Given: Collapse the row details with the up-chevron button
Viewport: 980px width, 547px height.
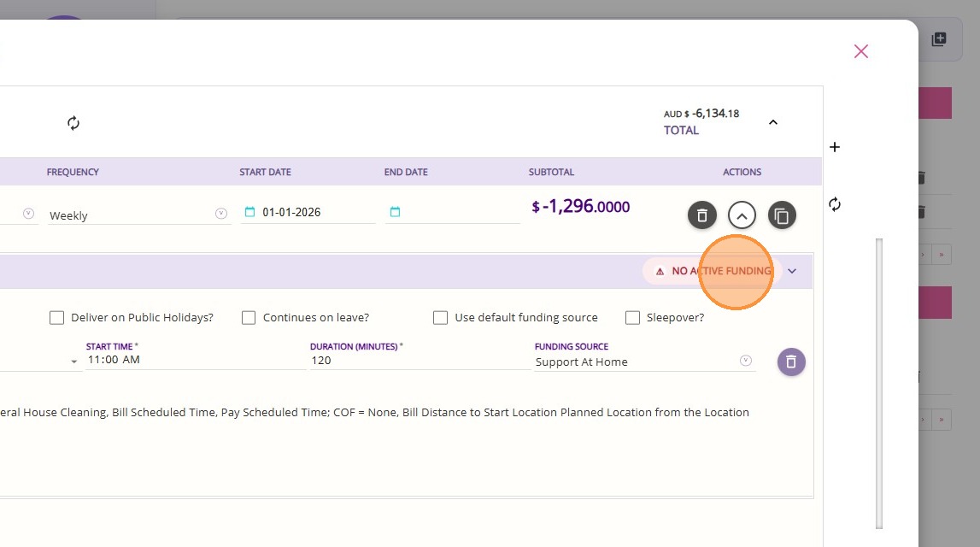Looking at the screenshot, I should (742, 215).
